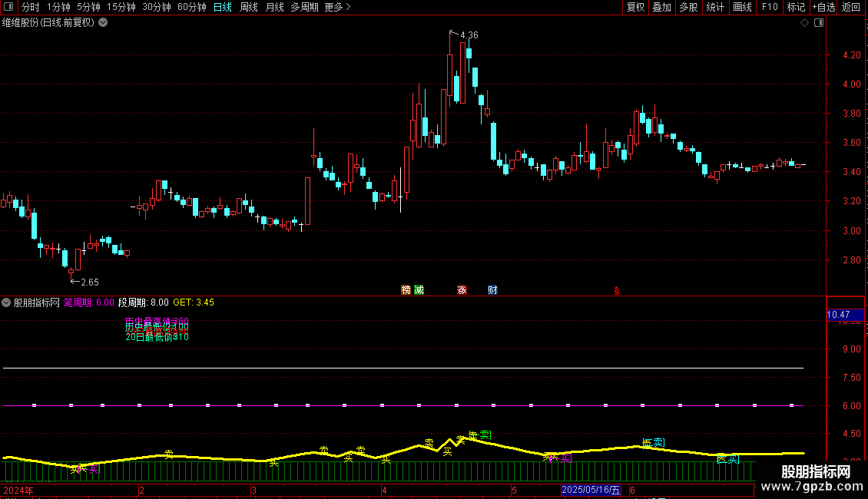Expand the 更多 more periods menu
Image resolution: width=868 pixels, height=499 pixels.
[x=337, y=7]
